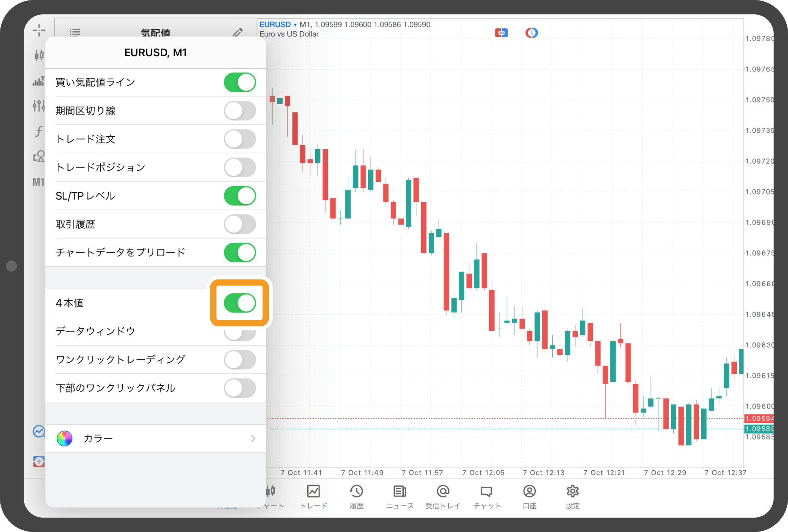Open the カラー settings row

pyautogui.click(x=156, y=439)
